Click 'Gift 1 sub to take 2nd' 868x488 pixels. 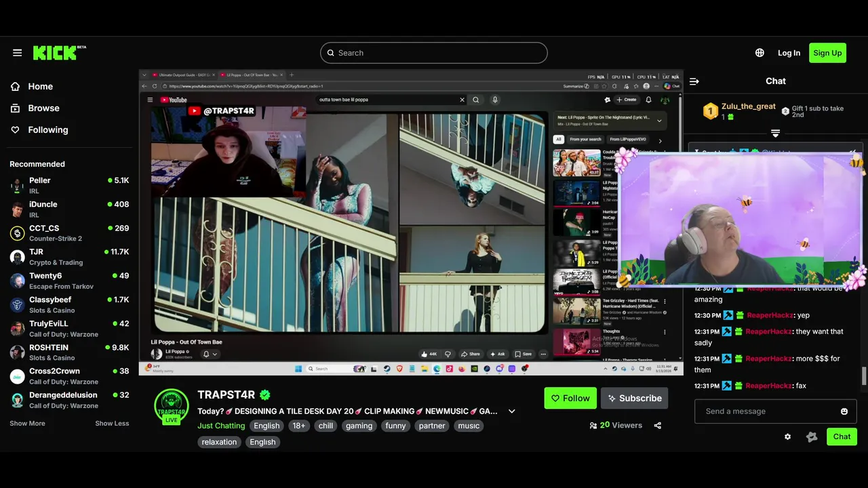click(x=818, y=112)
